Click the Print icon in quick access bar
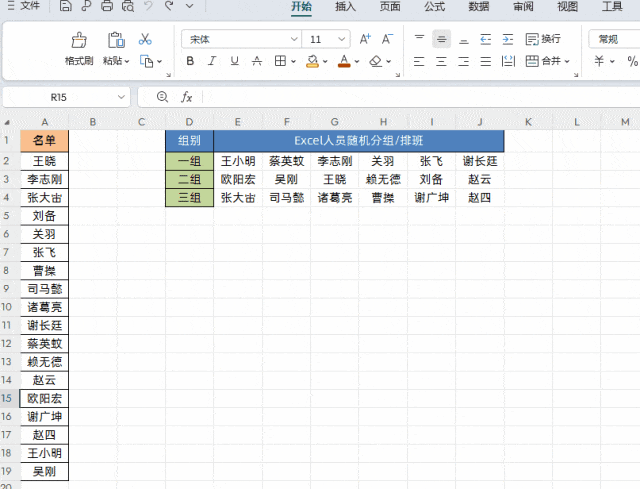 pyautogui.click(x=107, y=6)
